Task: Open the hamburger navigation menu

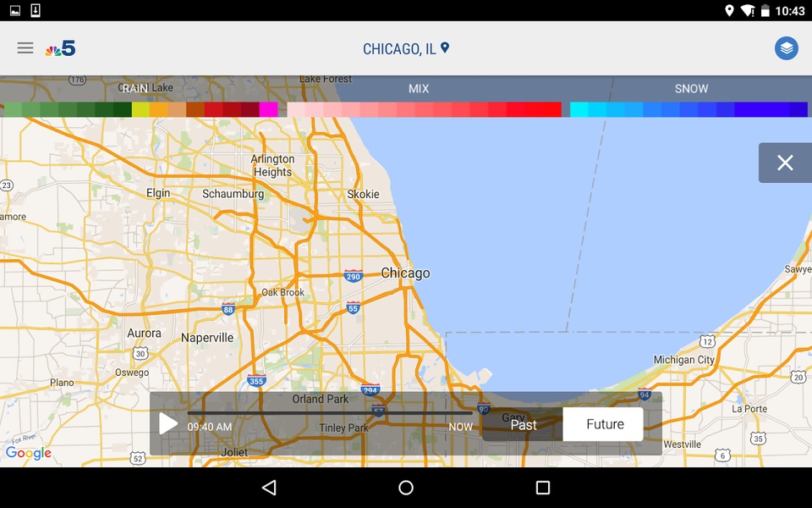Action: tap(25, 48)
